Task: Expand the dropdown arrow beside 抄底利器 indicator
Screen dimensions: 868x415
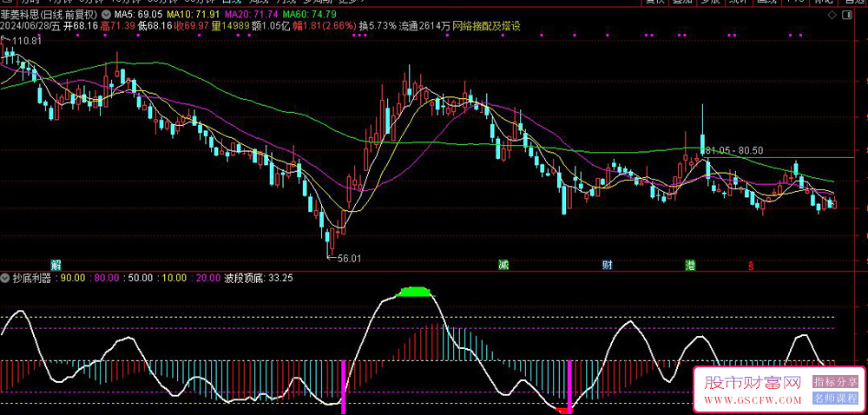Action: coord(6,277)
